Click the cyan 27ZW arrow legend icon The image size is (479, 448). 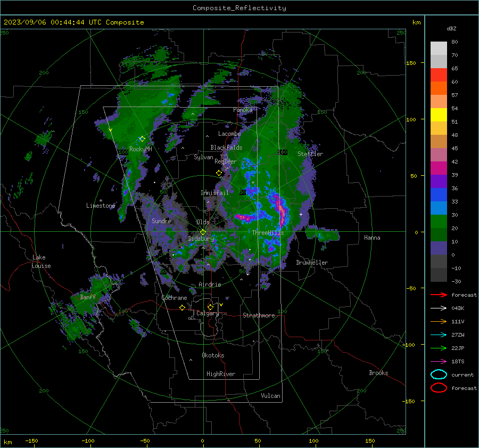[x=439, y=335]
